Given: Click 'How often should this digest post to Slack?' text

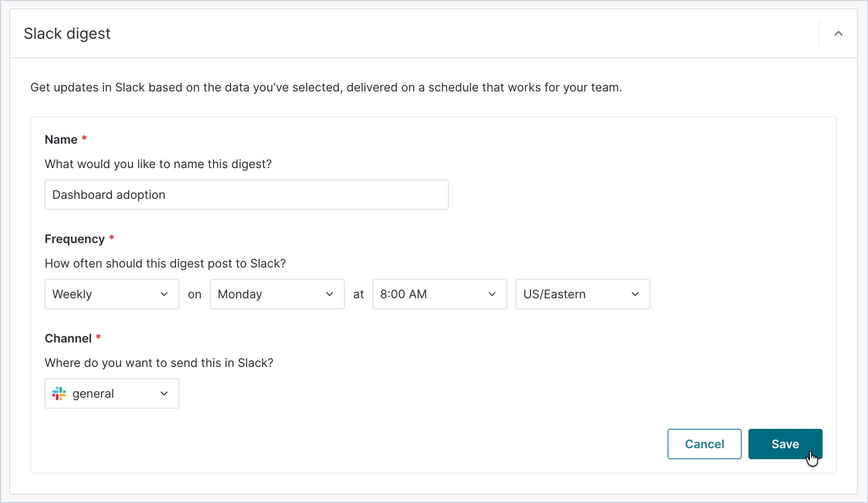Looking at the screenshot, I should click(x=165, y=263).
